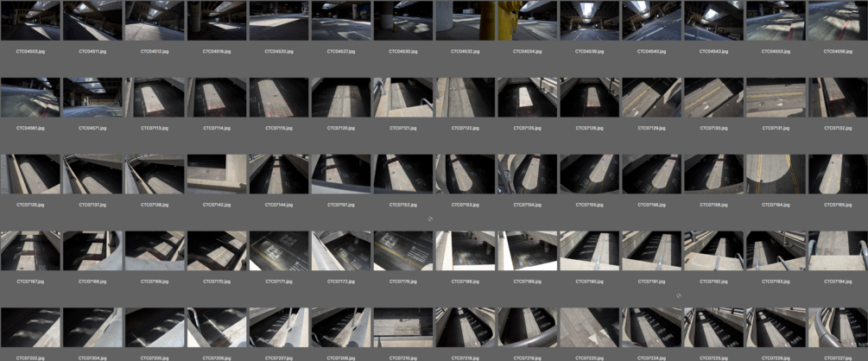
Task: Choose the CTC07189.jpg thumbnail
Action: tap(527, 250)
